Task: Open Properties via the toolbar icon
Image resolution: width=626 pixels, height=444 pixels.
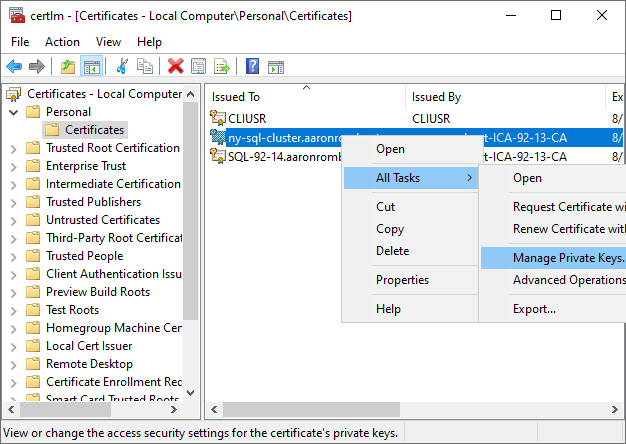Action: (199, 66)
